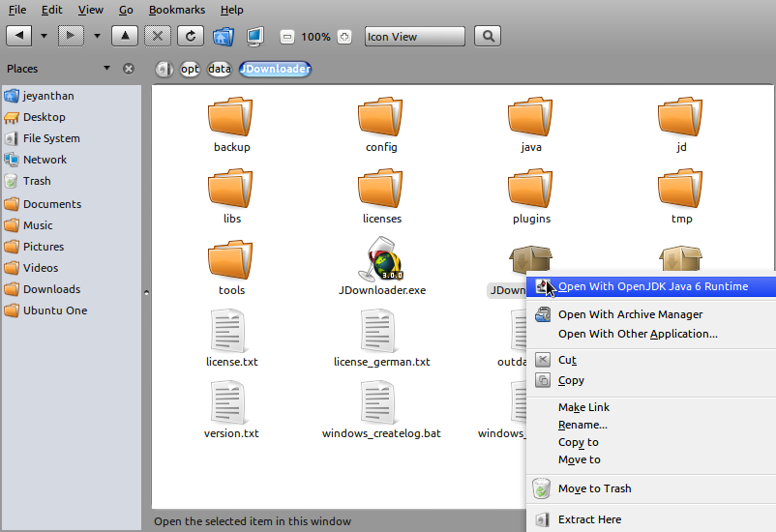Click the sidebar resize handle
This screenshot has height=532, width=776.
coord(146,292)
